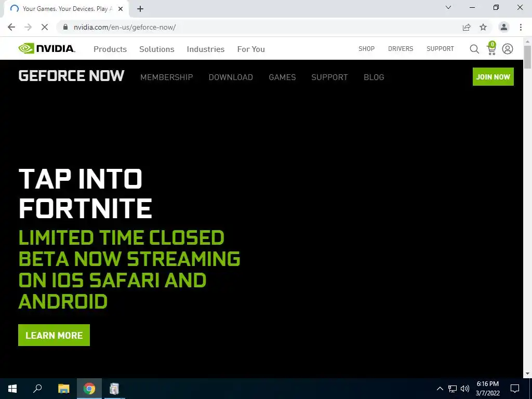Open the Solutions menu
The image size is (532, 399).
click(x=157, y=49)
